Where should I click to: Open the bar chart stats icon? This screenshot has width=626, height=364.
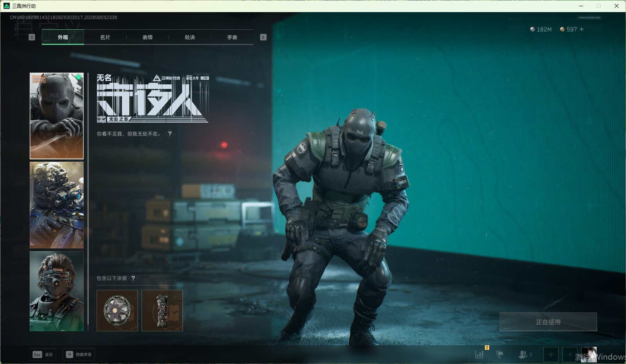pos(479,354)
